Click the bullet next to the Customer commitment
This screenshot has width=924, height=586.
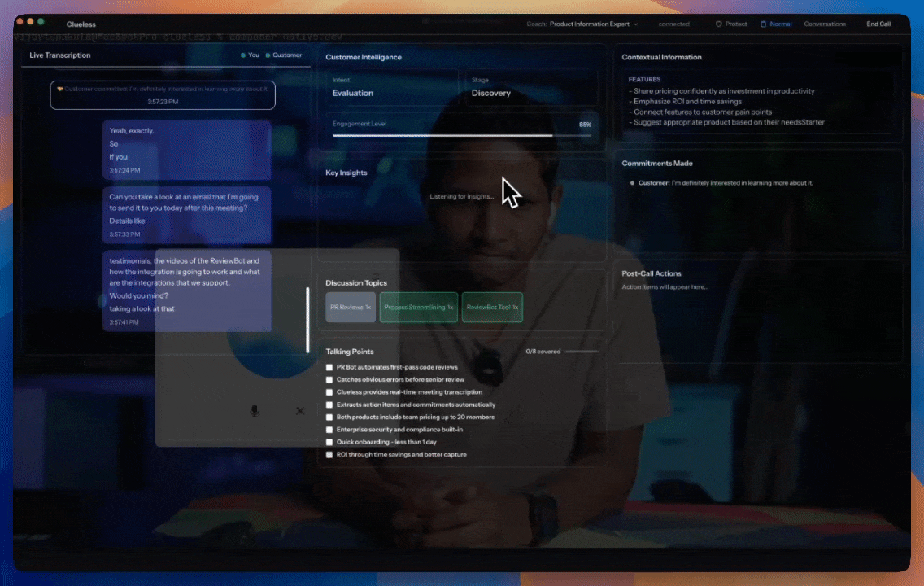(632, 183)
